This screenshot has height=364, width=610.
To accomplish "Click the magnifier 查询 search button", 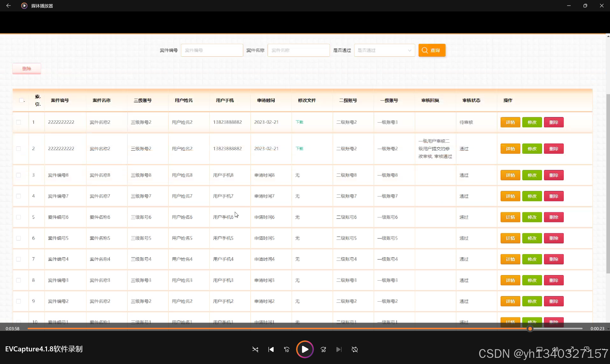I will coord(432,50).
